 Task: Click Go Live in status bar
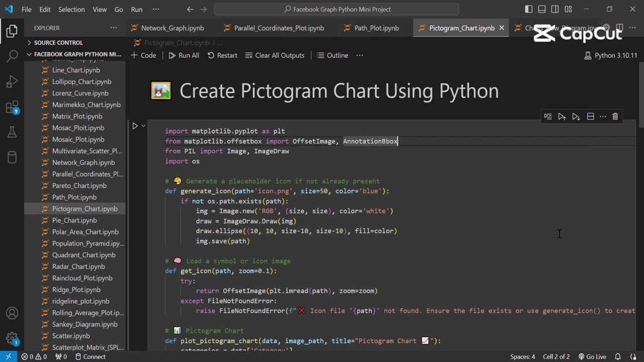[x=592, y=357]
